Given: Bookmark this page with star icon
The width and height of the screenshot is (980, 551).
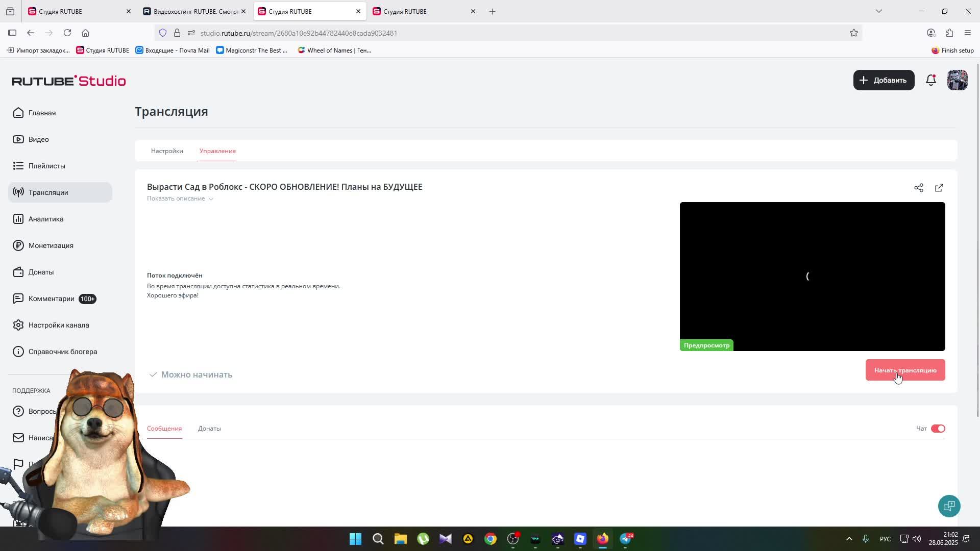Looking at the screenshot, I should pos(854,33).
